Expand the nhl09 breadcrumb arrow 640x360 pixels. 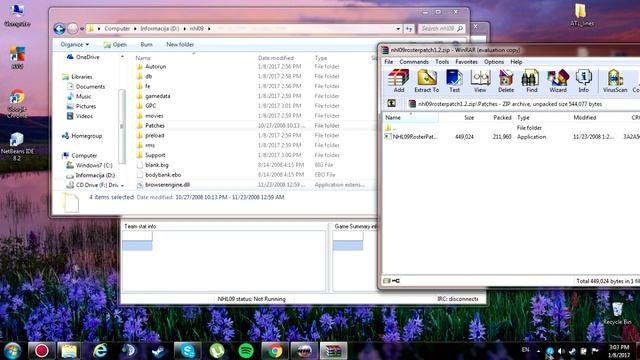pyautogui.click(x=209, y=29)
